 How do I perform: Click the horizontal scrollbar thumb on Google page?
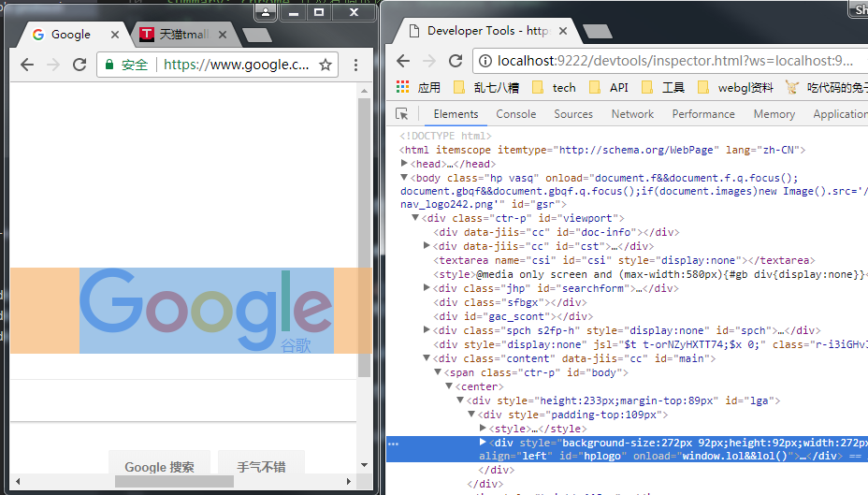174,482
